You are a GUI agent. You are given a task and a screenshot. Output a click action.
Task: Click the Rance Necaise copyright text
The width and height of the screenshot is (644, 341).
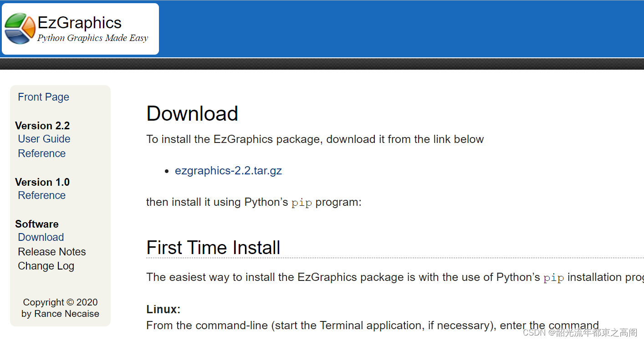(x=60, y=313)
